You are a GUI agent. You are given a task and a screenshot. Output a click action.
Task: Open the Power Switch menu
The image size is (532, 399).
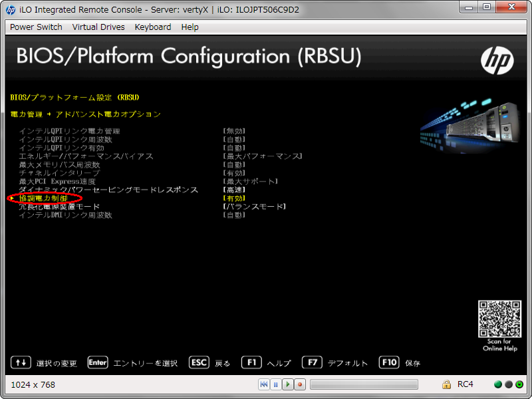click(x=36, y=27)
